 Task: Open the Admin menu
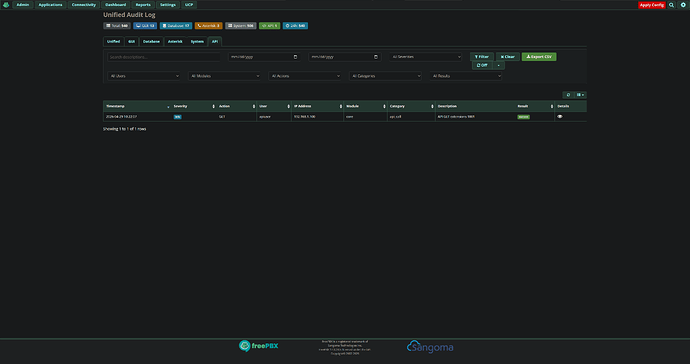point(22,5)
